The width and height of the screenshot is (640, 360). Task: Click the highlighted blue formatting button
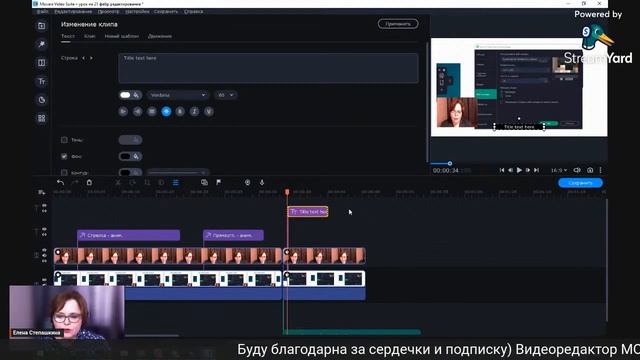166,111
